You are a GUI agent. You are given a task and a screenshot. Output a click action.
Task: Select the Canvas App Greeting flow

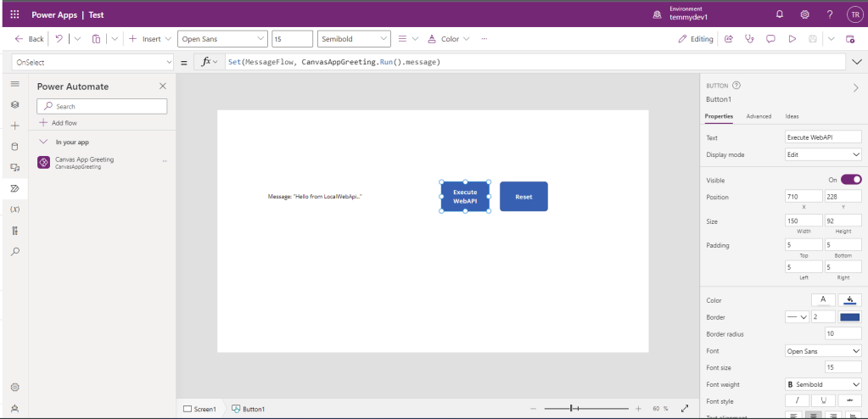pos(103,162)
